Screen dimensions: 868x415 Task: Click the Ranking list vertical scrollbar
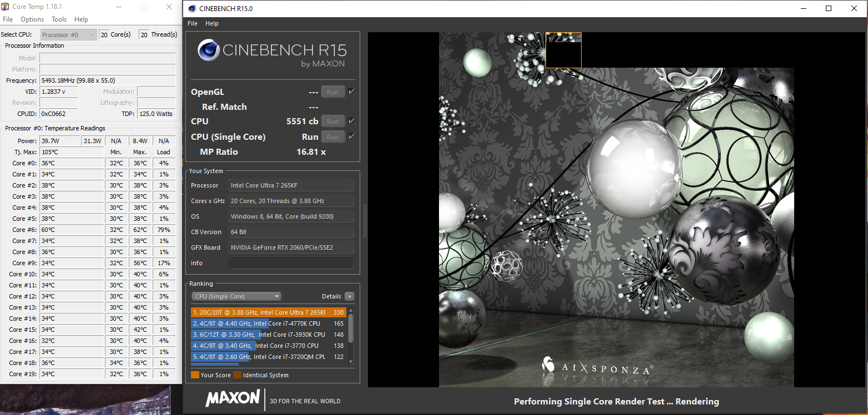[x=351, y=335]
